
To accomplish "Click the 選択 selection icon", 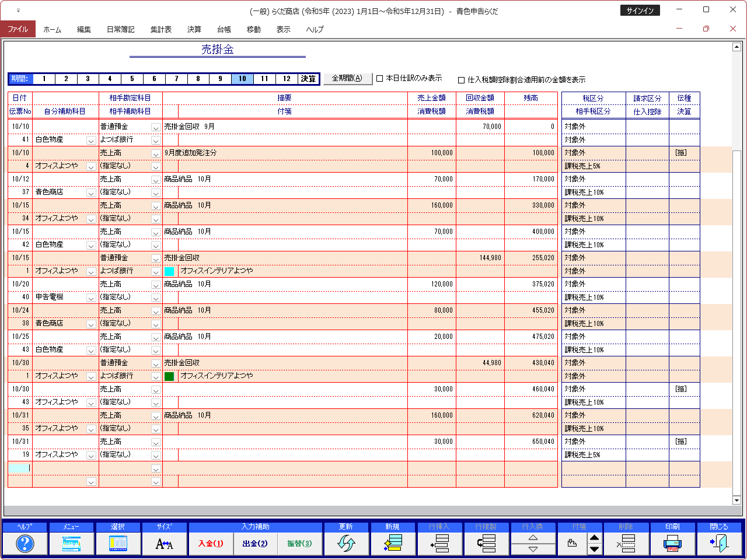I will point(118,544).
